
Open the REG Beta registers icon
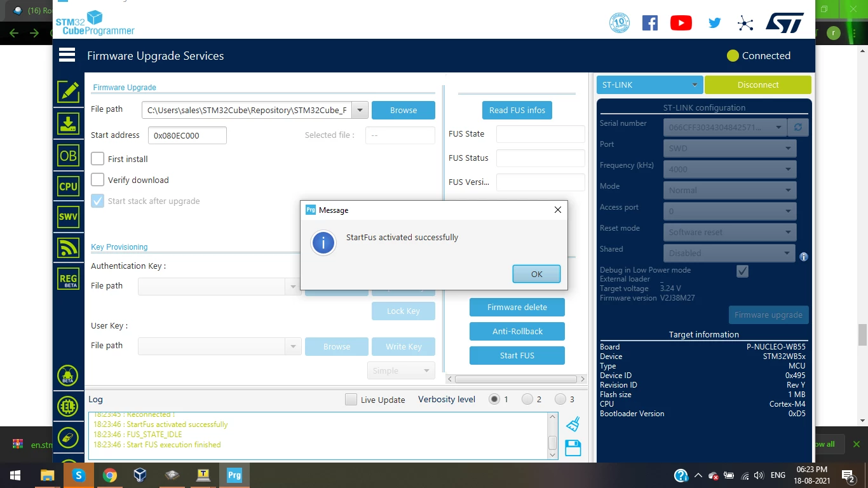pyautogui.click(x=68, y=279)
